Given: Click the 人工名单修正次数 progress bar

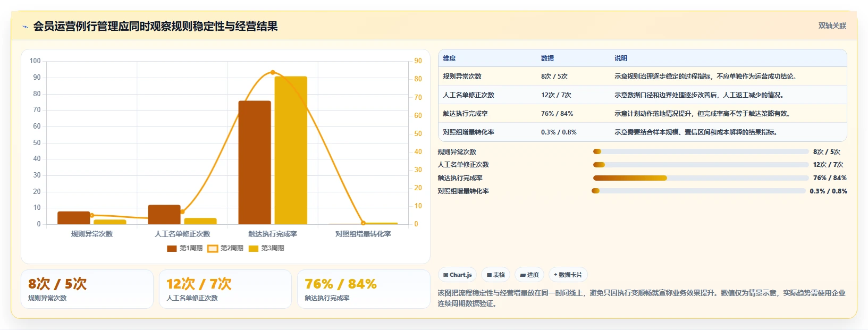Looking at the screenshot, I should pos(701,165).
